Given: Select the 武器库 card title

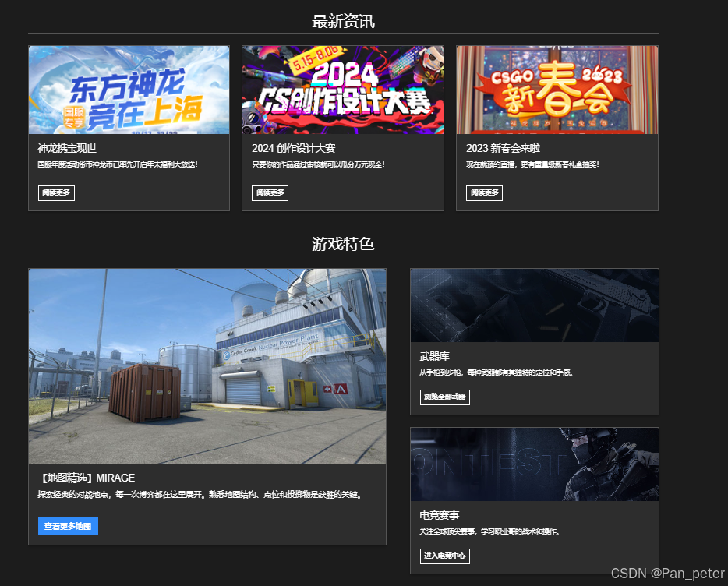Looking at the screenshot, I should (435, 357).
